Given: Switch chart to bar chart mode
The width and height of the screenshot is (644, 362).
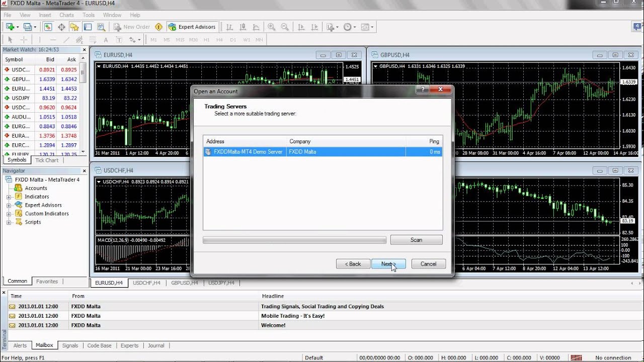Looking at the screenshot, I should tap(229, 27).
